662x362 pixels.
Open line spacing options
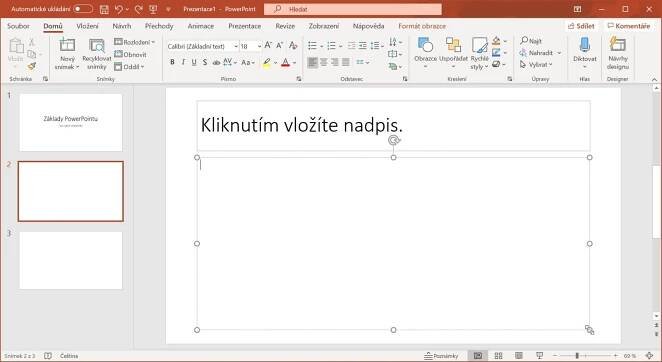tap(377, 46)
